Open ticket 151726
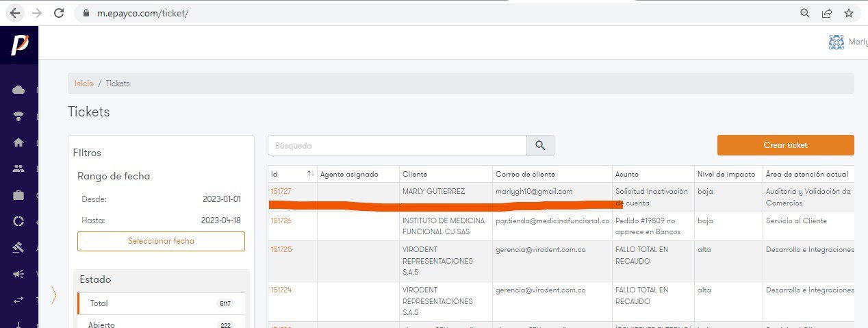This screenshot has width=868, height=328. click(281, 220)
